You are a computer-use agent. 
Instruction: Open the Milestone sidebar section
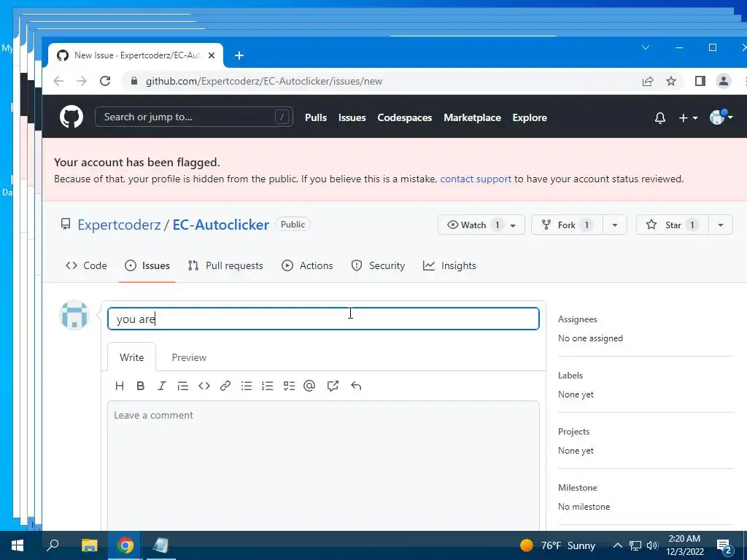[578, 488]
